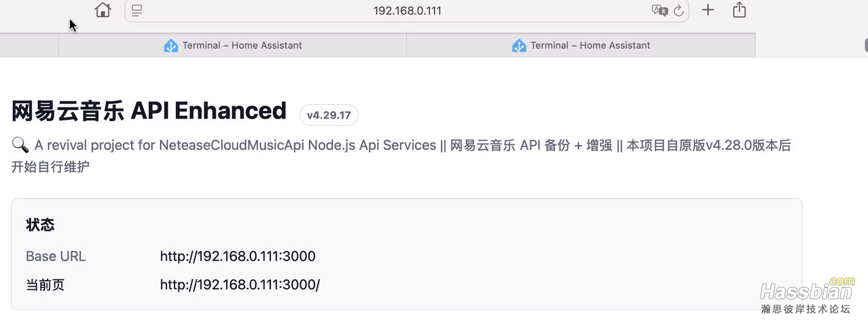Click the Share icon in toolbar
Screen dimensions: 868x320
tap(740, 10)
